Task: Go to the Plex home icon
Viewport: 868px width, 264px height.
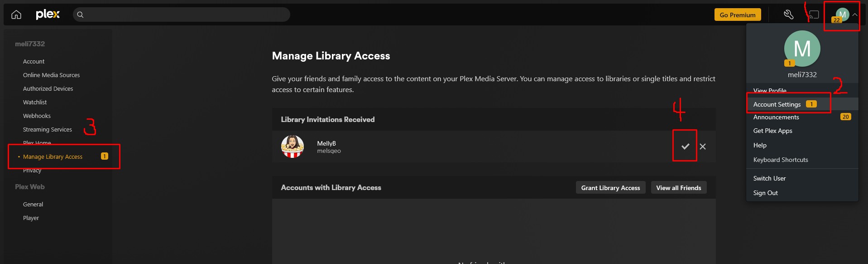Action: (16, 15)
